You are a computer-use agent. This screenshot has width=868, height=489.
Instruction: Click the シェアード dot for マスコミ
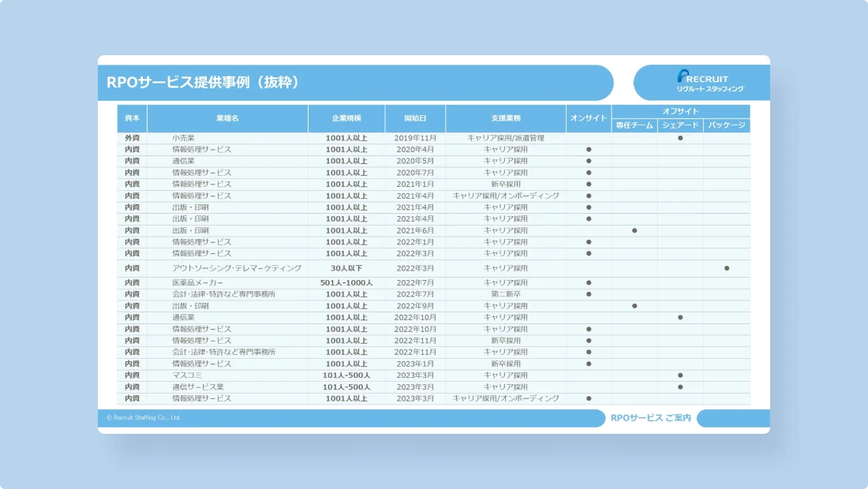pos(679,376)
